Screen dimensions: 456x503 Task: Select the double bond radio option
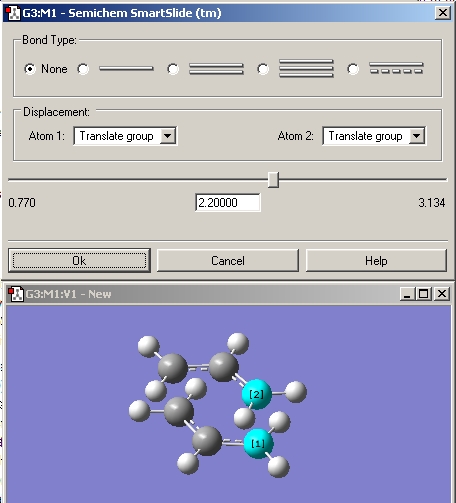click(173, 69)
